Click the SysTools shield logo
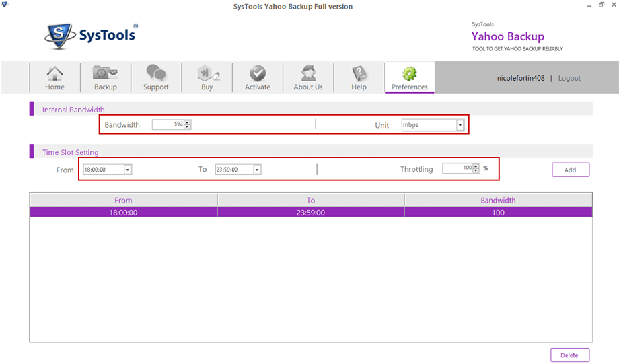 59,36
